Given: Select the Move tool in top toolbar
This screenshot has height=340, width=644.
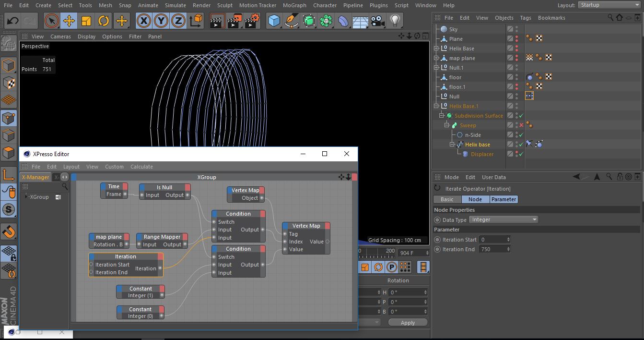Looking at the screenshot, I should (69, 21).
